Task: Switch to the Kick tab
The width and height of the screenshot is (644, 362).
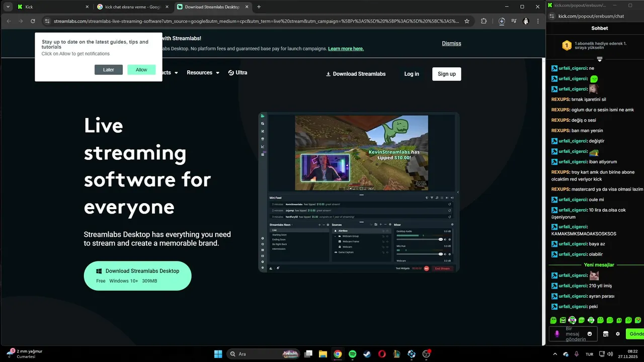Action: pos(53,7)
